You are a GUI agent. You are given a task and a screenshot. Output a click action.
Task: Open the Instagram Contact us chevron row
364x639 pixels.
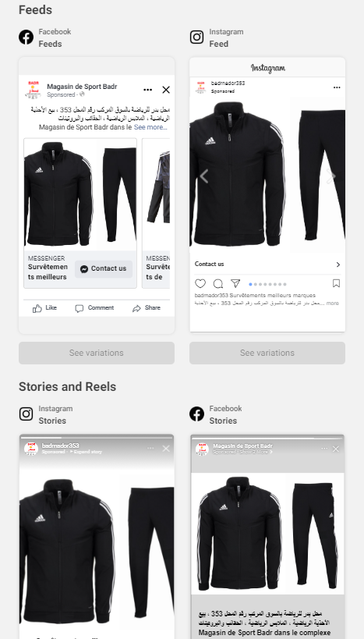coord(267,264)
